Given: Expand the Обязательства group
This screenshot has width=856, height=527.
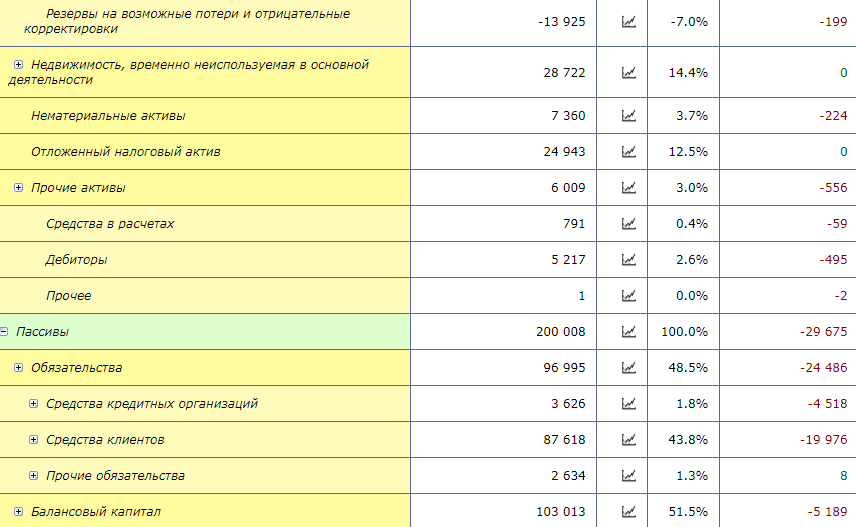Looking at the screenshot, I should pos(19,368).
